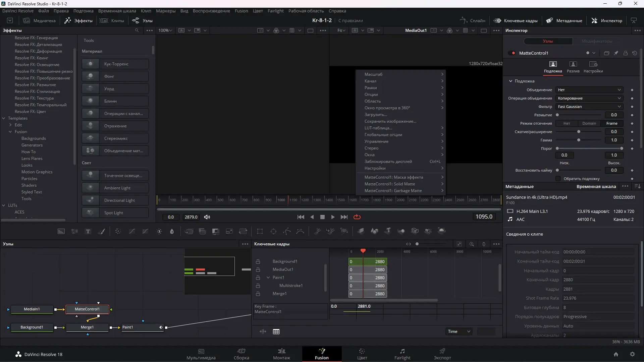Open the Time units dropdown
Viewport: 644px width, 362px height.
[x=459, y=331]
